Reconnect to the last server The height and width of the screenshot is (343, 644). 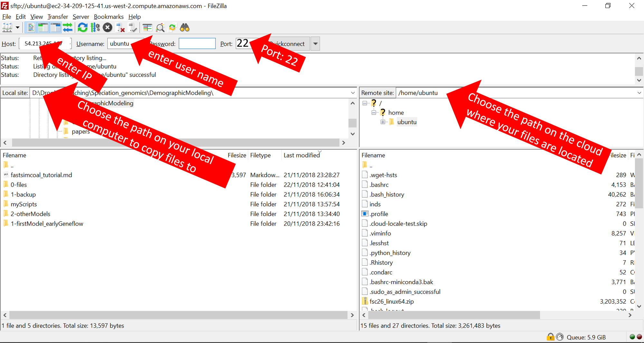(x=133, y=28)
